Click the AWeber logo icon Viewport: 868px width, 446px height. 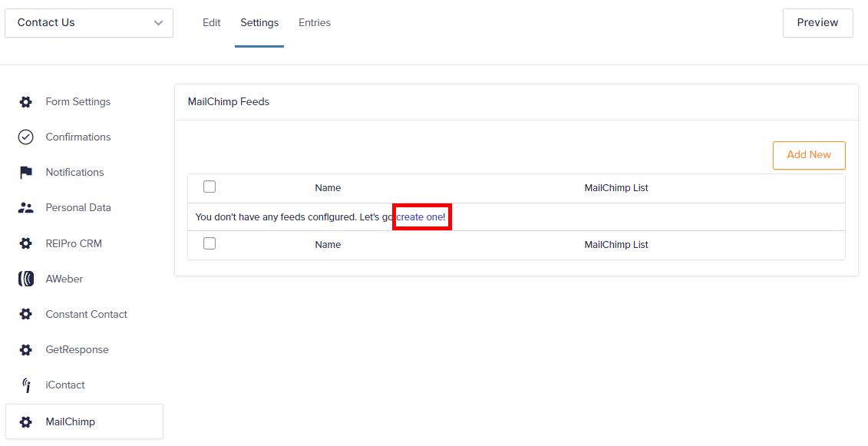25,279
